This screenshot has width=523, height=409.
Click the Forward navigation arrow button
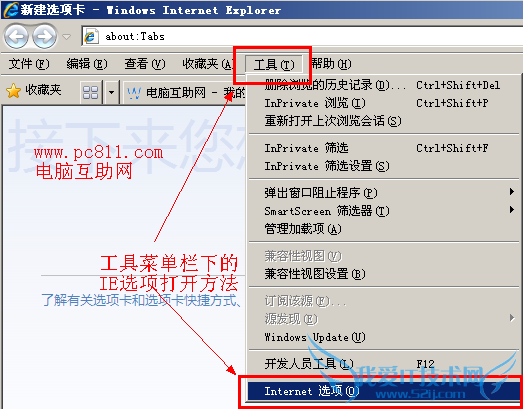click(x=44, y=36)
